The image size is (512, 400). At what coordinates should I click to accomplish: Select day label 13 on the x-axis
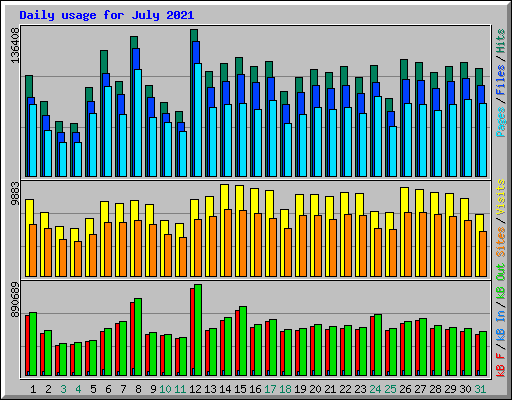tap(210, 389)
